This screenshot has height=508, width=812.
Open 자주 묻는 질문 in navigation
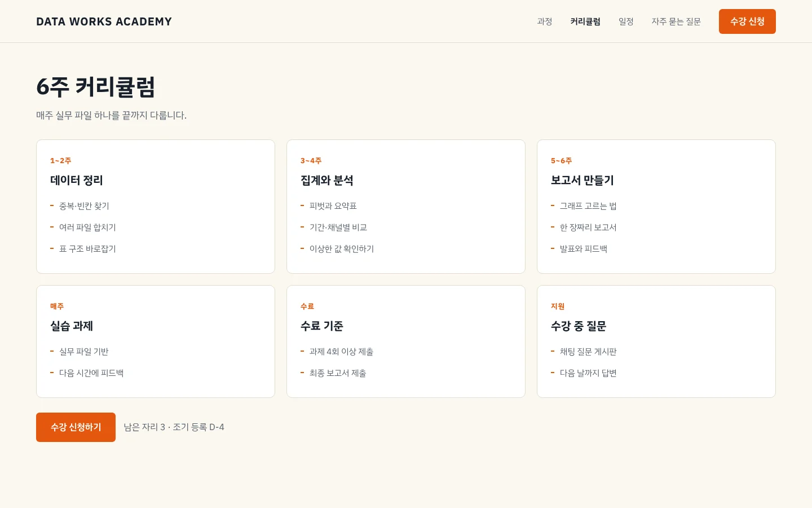(x=676, y=21)
